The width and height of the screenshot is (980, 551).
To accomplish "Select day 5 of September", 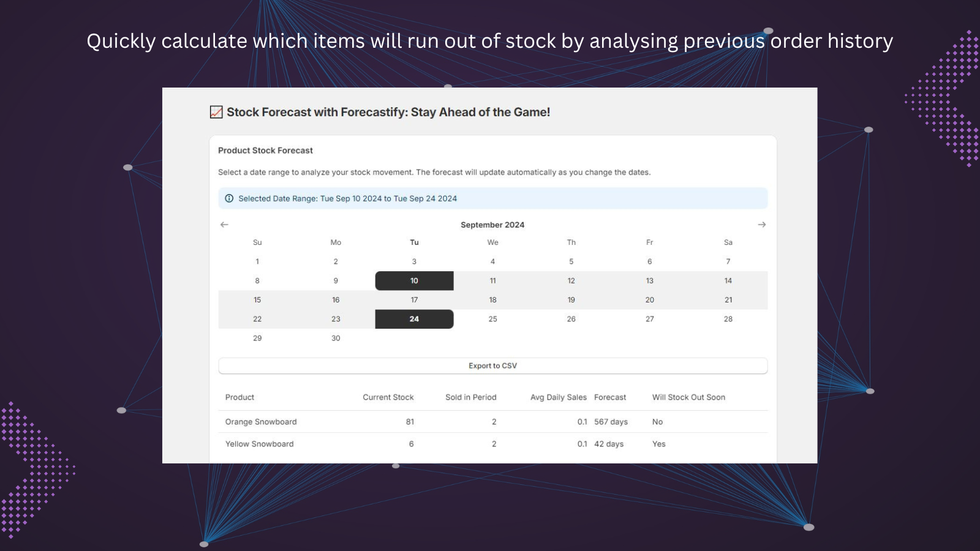I will (x=571, y=261).
